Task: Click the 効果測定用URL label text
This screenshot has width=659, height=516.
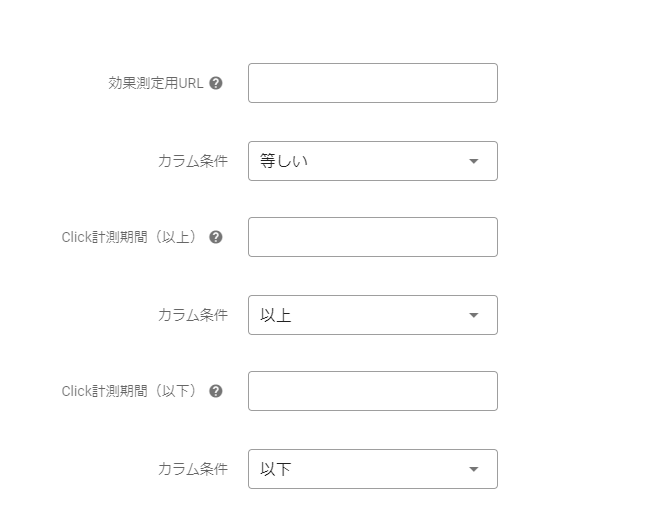Action: (x=155, y=83)
